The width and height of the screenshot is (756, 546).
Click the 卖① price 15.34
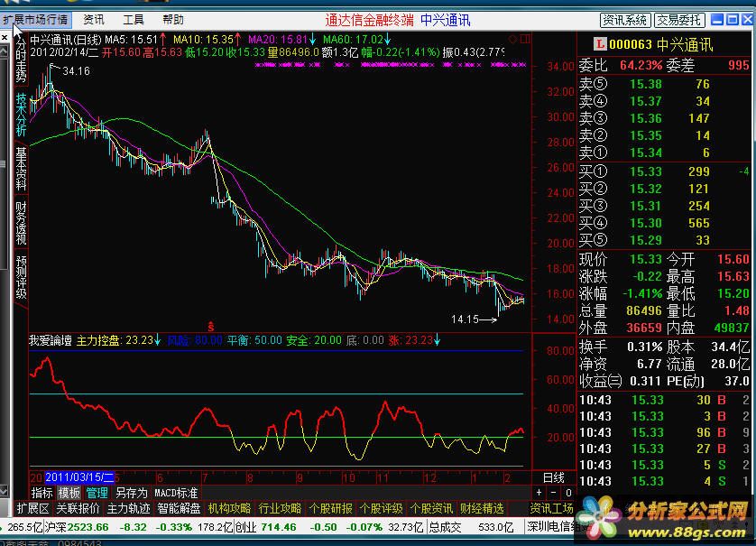(x=646, y=153)
